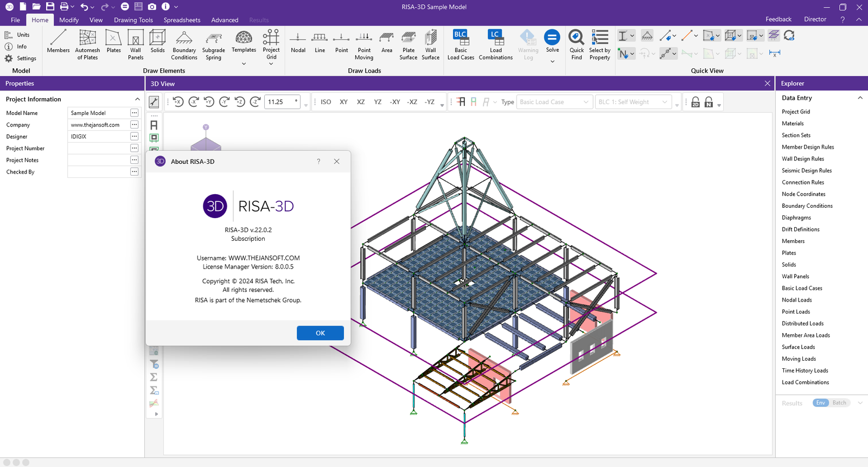The height and width of the screenshot is (467, 868).
Task: Open the File menu
Action: (x=15, y=20)
